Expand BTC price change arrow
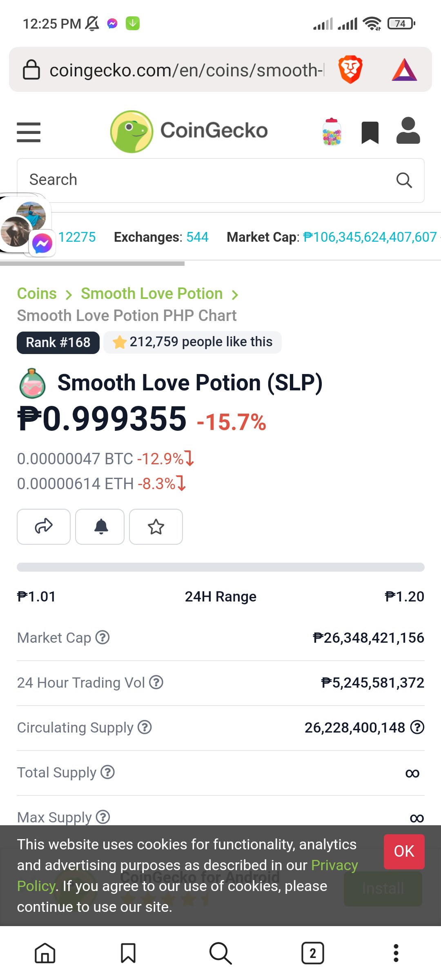The height and width of the screenshot is (980, 441). [x=189, y=459]
